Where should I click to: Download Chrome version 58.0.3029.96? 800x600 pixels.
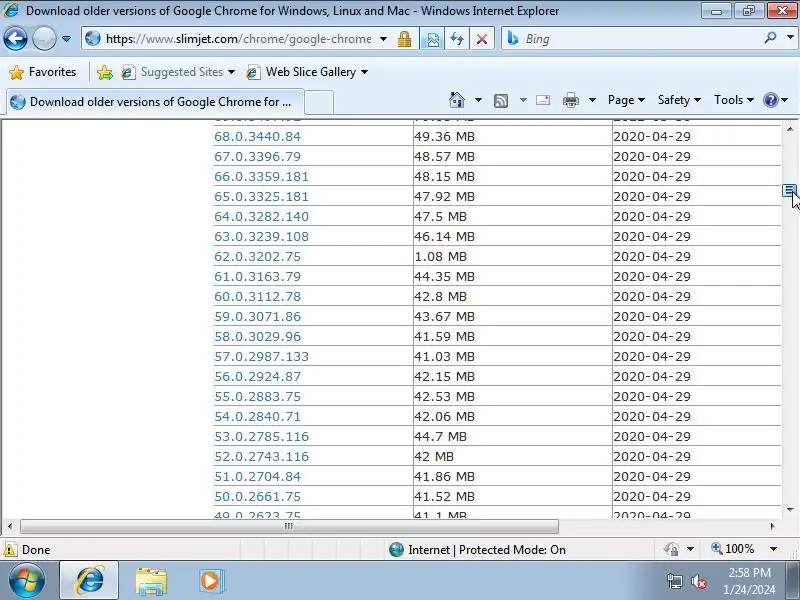tap(257, 337)
